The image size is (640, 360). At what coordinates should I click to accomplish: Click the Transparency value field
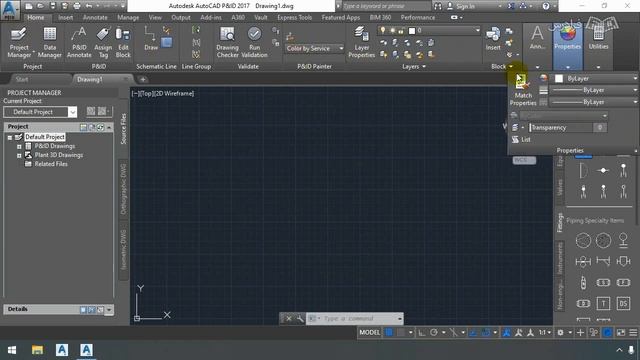600,128
